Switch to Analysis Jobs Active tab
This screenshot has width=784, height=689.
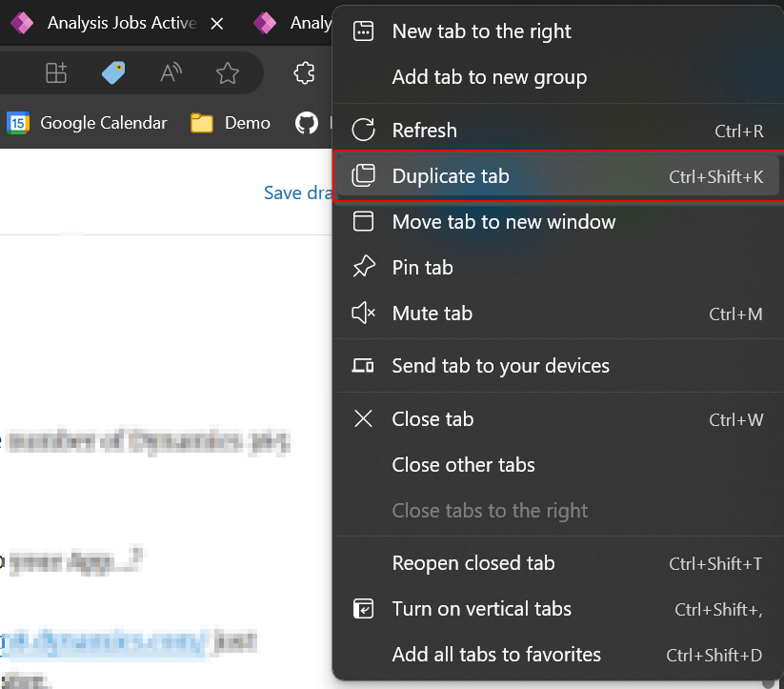pos(114,23)
